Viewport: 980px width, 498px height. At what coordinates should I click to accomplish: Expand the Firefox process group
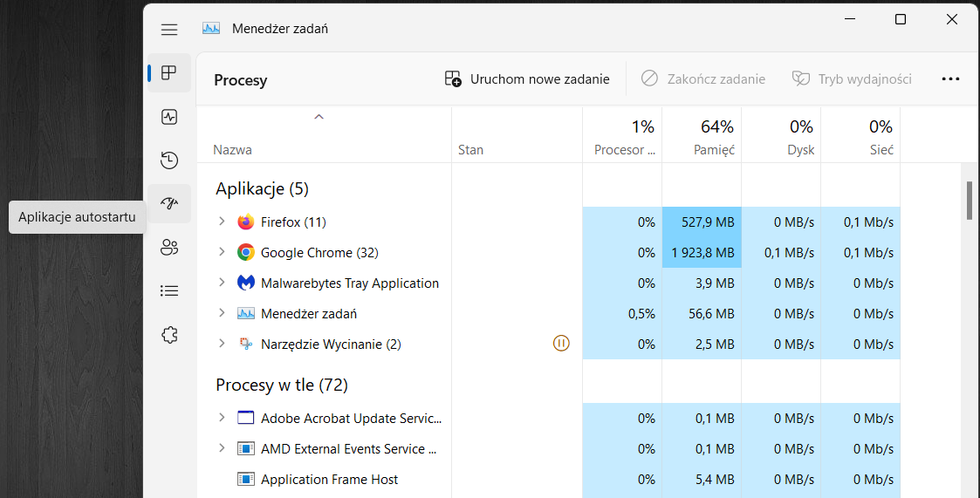point(222,222)
